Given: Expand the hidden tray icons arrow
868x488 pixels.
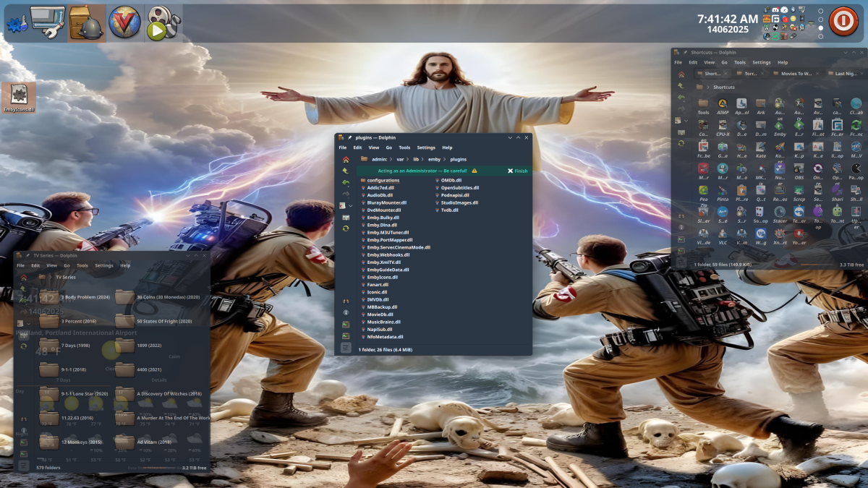Looking at the screenshot, I should 811,22.
